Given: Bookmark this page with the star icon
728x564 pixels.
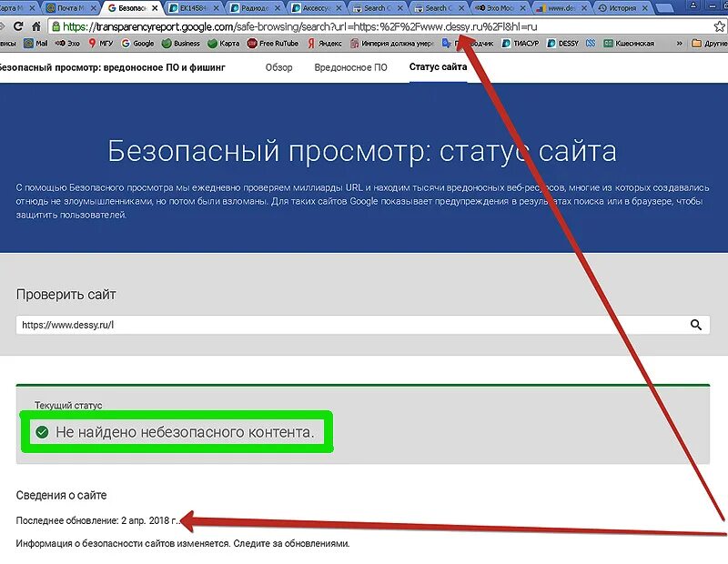Looking at the screenshot, I should (x=719, y=26).
